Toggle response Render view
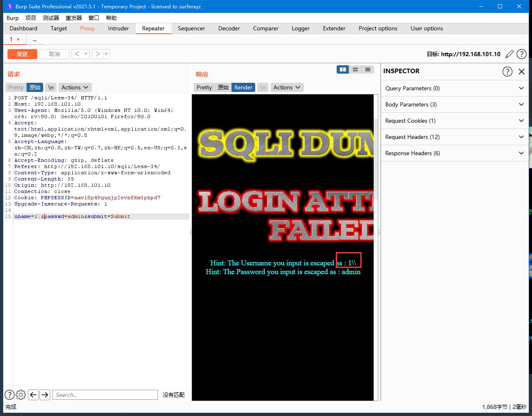Image resolution: width=532 pixels, height=416 pixels. (243, 87)
